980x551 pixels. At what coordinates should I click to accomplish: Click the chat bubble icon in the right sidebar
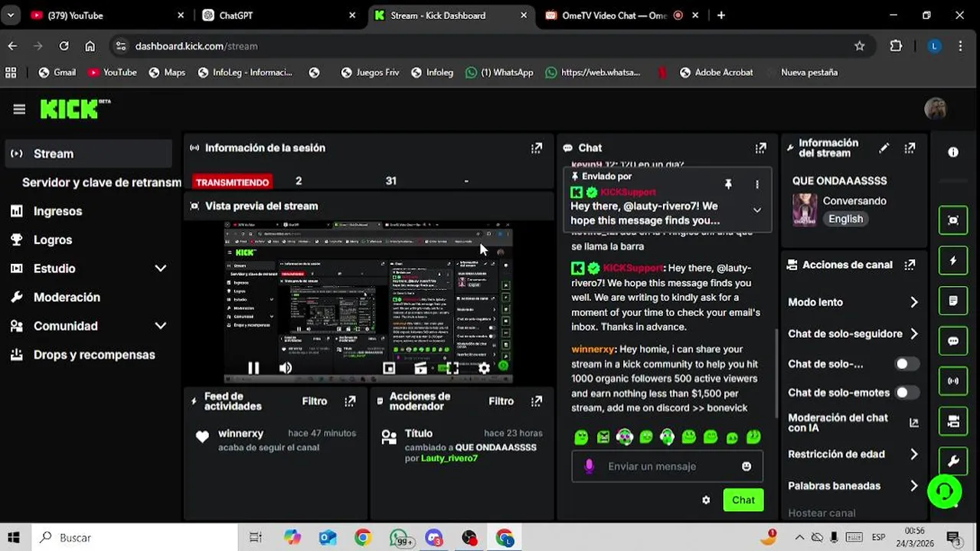click(953, 341)
